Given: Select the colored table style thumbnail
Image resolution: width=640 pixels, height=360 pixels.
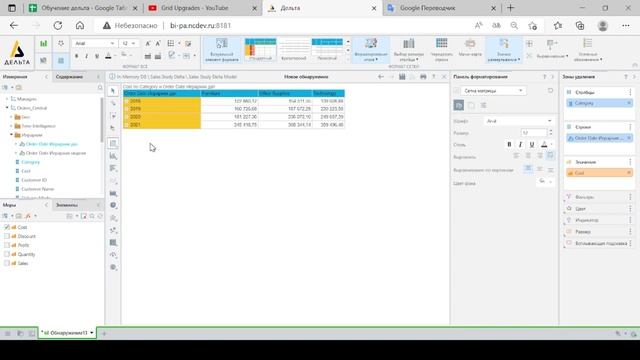Looking at the screenshot, I should (x=260, y=50).
